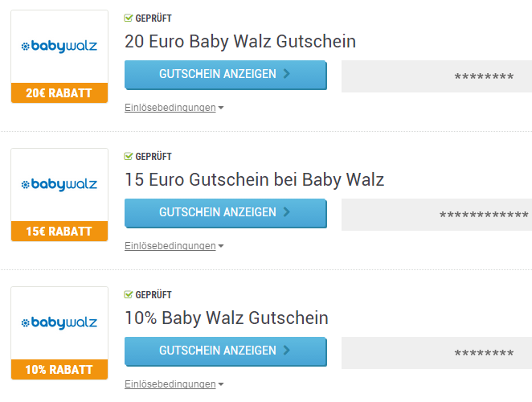Click the babywalz logo of 15€ coupon
The height and width of the screenshot is (402, 532).
coord(59,185)
